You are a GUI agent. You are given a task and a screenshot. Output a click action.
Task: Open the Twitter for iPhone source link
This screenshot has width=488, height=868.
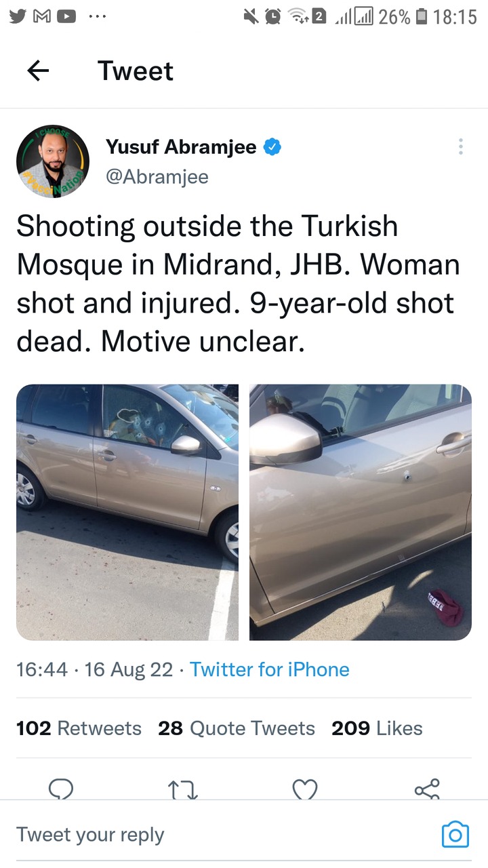[x=270, y=670]
